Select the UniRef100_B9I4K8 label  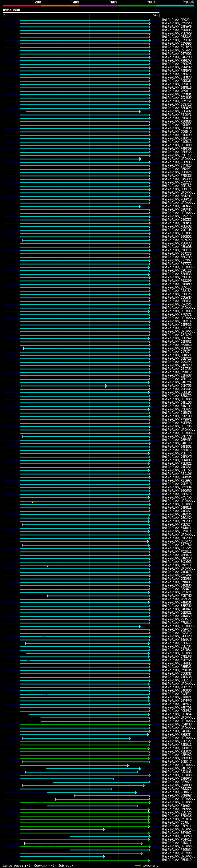177,50
